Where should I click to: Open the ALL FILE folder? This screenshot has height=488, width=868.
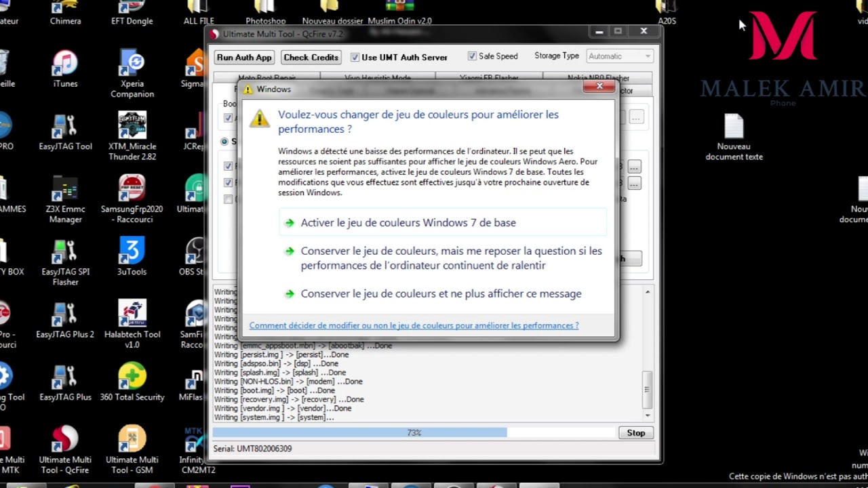[199, 13]
